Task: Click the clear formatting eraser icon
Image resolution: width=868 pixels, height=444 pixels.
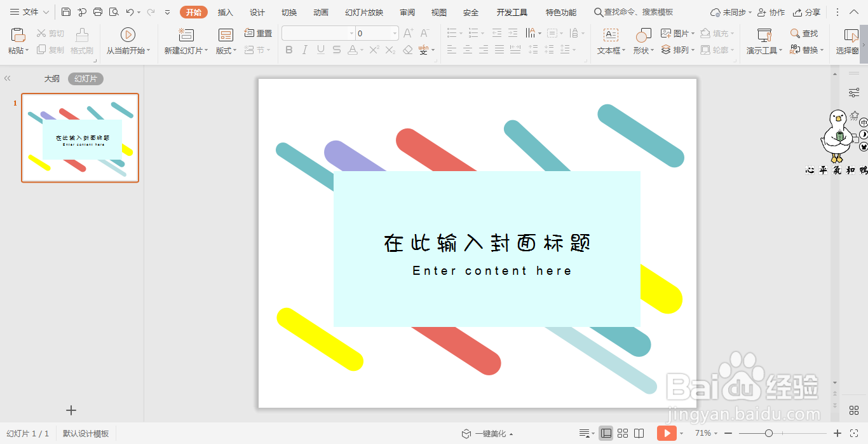Action: coord(408,50)
